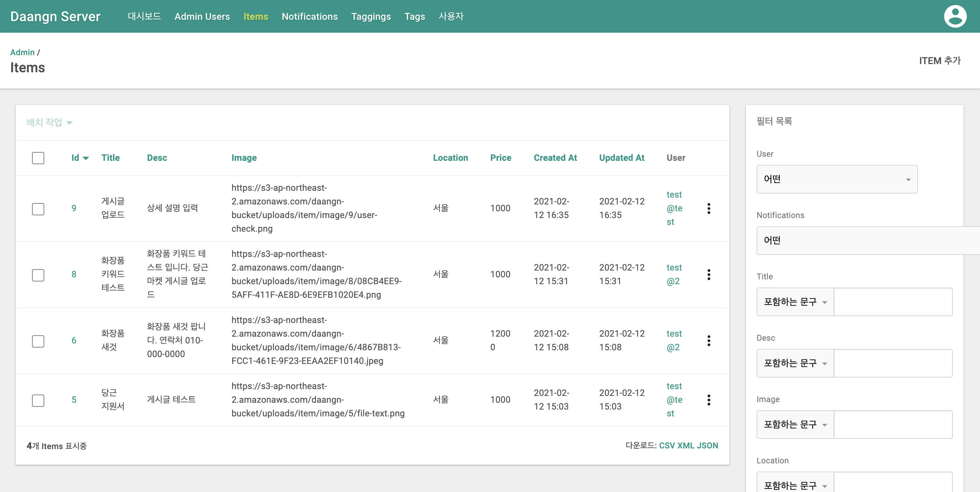980x492 pixels.
Task: Check the checkbox for item 9
Action: 38,209
